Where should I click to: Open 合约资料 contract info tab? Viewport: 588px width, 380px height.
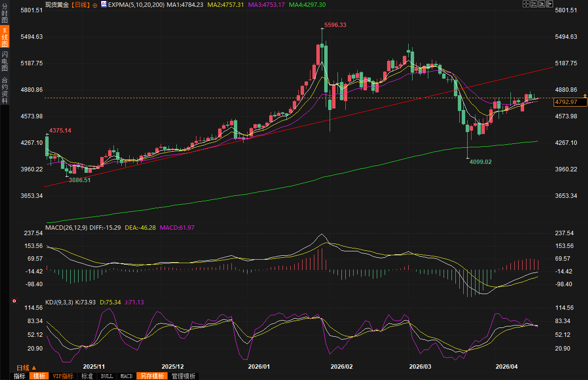4,90
